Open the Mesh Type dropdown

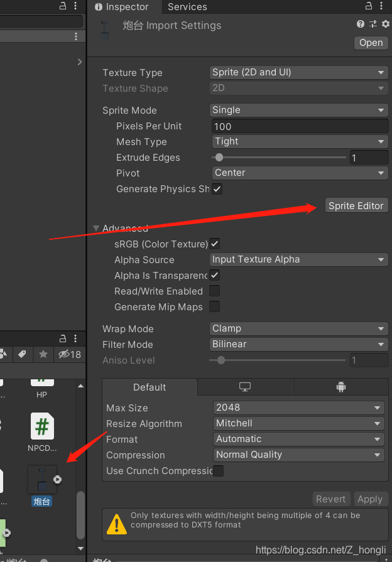pyautogui.click(x=300, y=141)
